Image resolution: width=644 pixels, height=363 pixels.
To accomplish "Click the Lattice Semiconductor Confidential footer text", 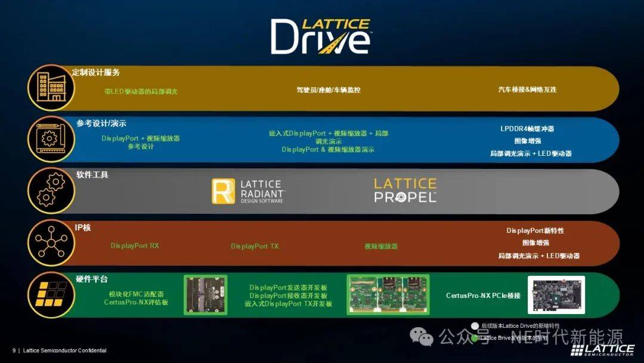I will point(64,350).
